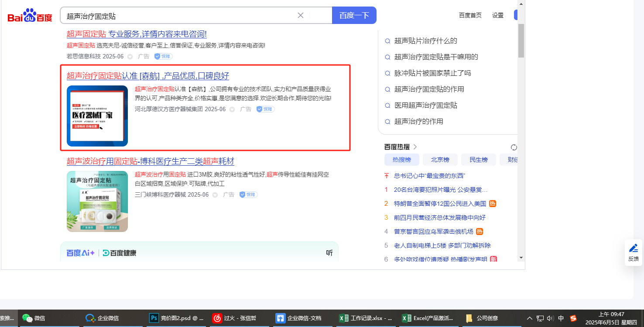Click the volume icon in system tray
Viewport: 644px width, 327px height.
(x=550, y=318)
